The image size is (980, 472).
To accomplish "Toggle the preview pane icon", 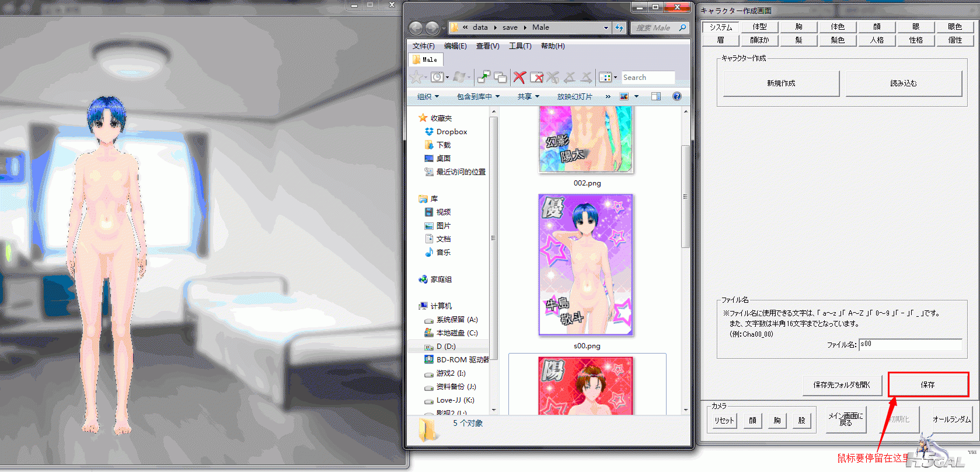I will (656, 96).
